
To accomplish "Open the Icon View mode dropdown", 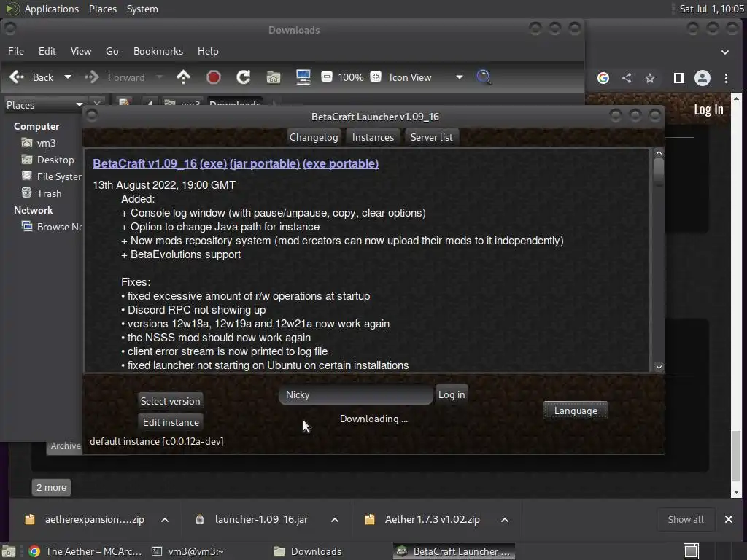I will pos(426,77).
